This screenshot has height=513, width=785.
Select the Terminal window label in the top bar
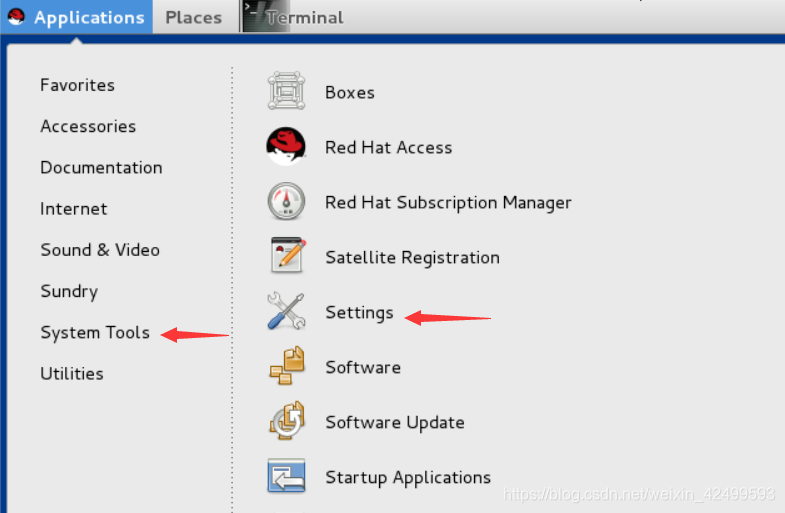coord(305,18)
